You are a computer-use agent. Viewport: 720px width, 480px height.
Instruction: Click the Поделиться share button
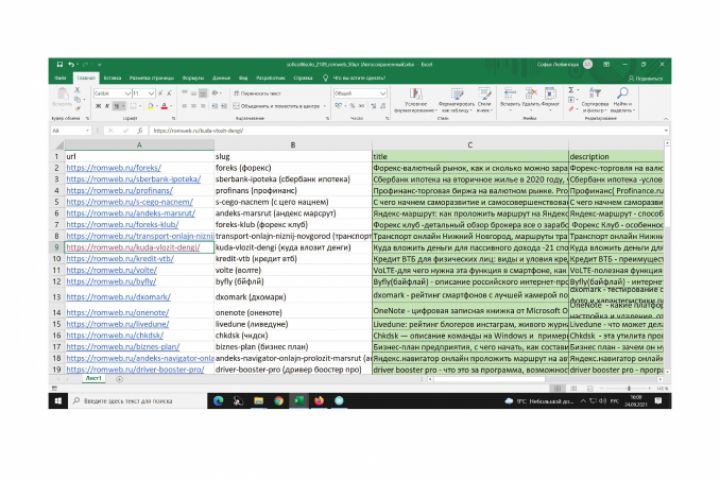point(645,78)
